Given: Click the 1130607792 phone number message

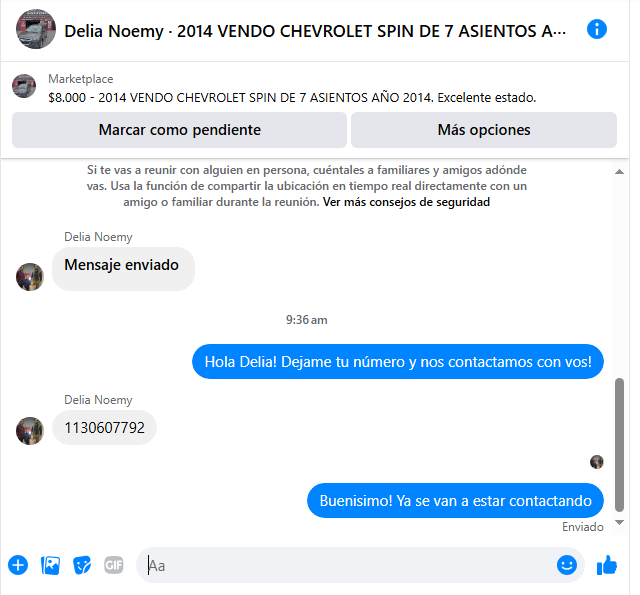Looking at the screenshot, I should click(104, 428).
